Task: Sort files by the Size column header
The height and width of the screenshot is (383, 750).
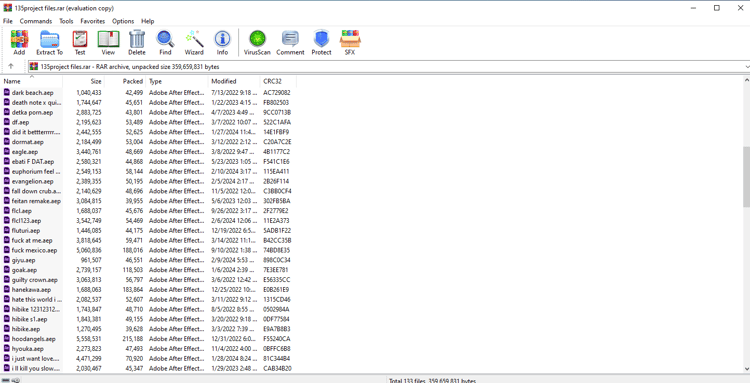Action: pyautogui.click(x=83, y=81)
